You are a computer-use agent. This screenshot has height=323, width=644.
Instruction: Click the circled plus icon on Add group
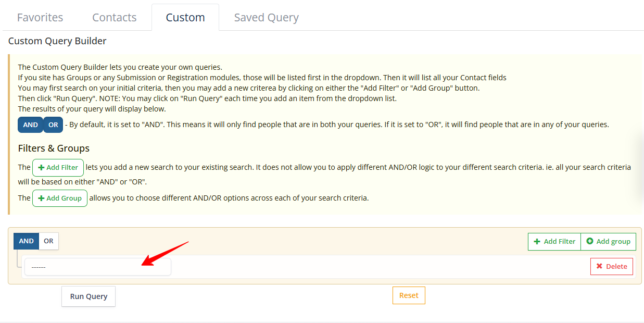tap(590, 242)
